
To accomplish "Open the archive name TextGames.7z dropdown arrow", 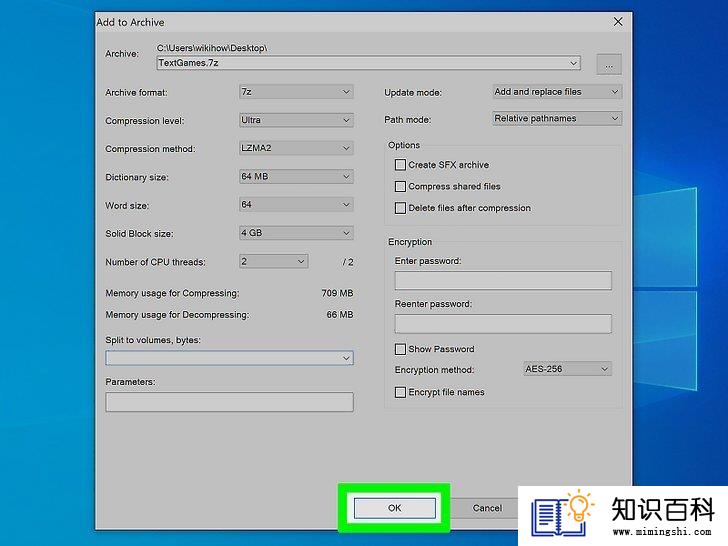I will pyautogui.click(x=574, y=63).
